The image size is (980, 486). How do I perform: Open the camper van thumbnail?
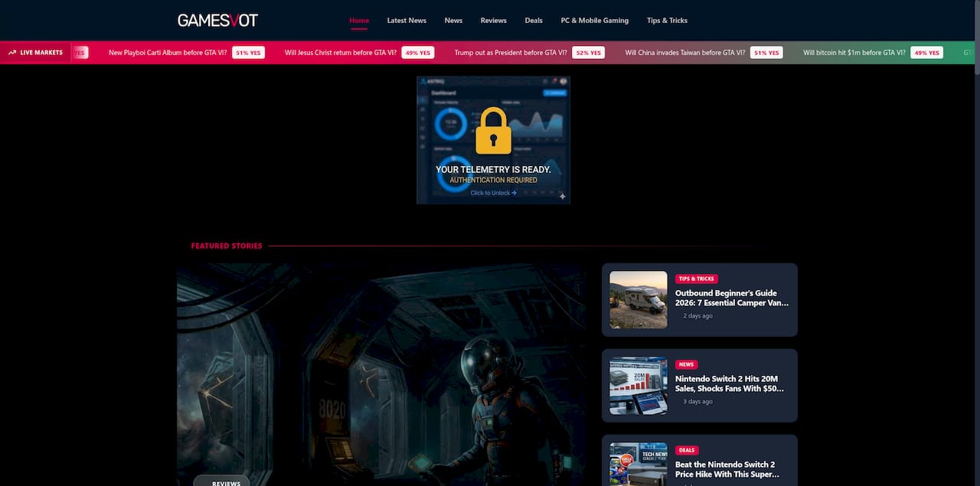[639, 300]
